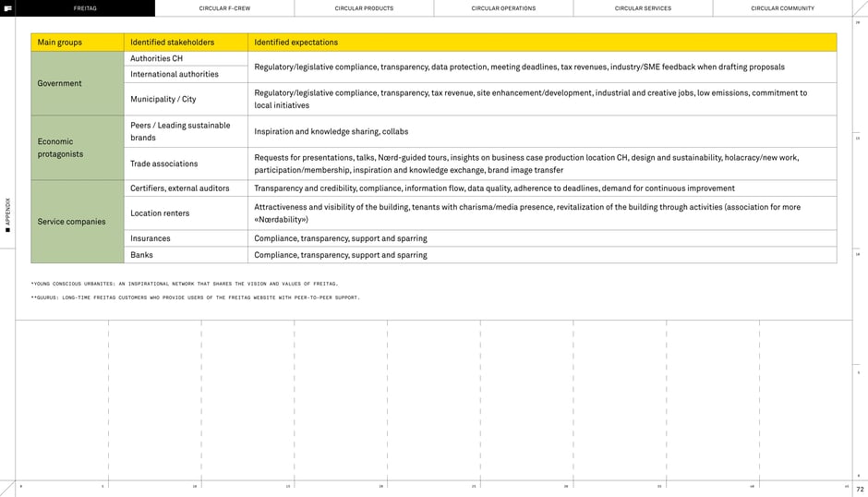Click page number 72
Image resolution: width=868 pixels, height=497 pixels.
tap(860, 490)
